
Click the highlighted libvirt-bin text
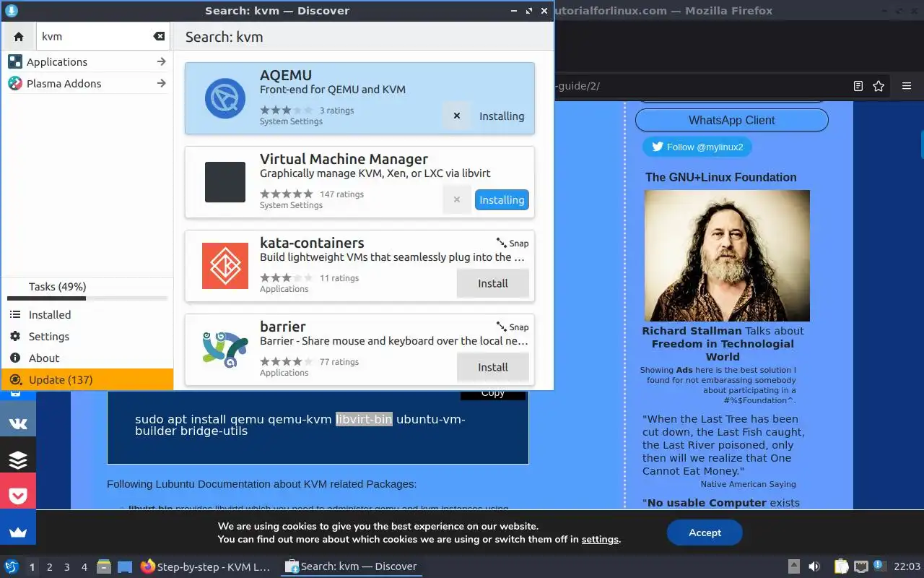point(364,419)
